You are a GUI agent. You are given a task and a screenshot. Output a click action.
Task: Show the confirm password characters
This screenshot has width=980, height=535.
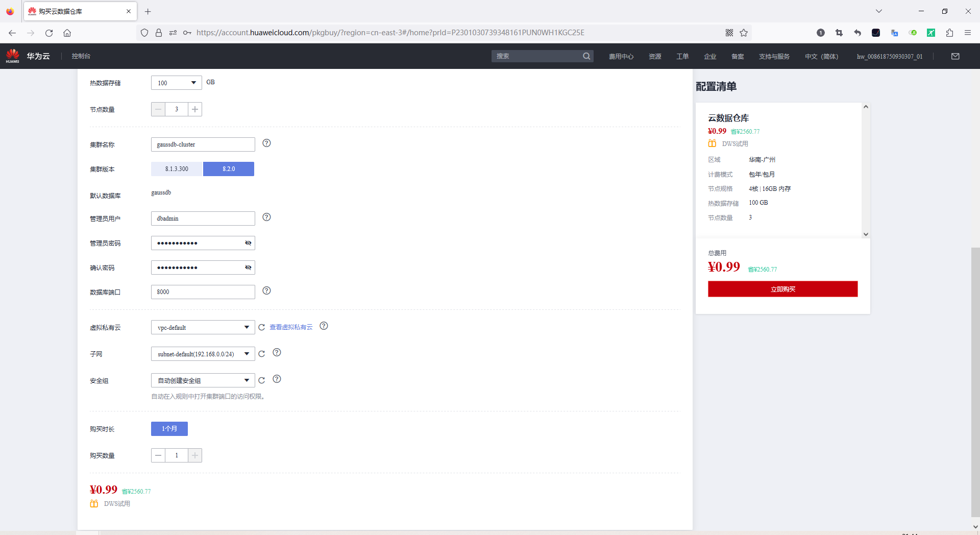click(248, 267)
